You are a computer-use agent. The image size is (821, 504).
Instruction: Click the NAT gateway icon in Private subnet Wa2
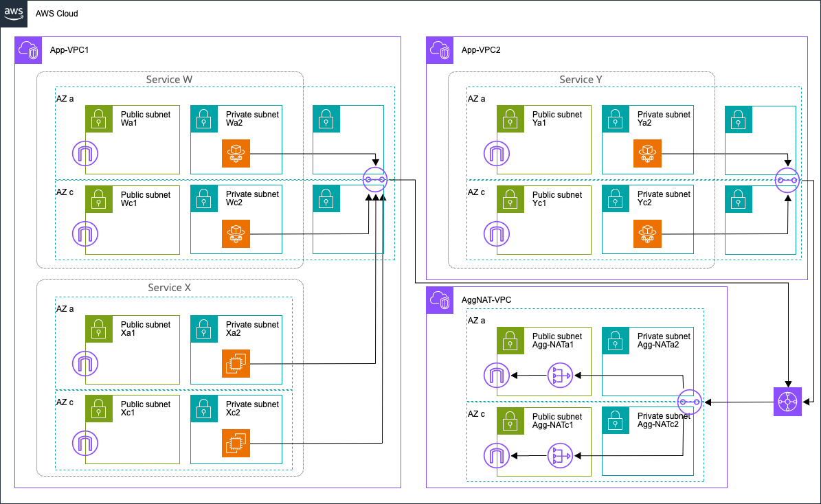point(236,153)
